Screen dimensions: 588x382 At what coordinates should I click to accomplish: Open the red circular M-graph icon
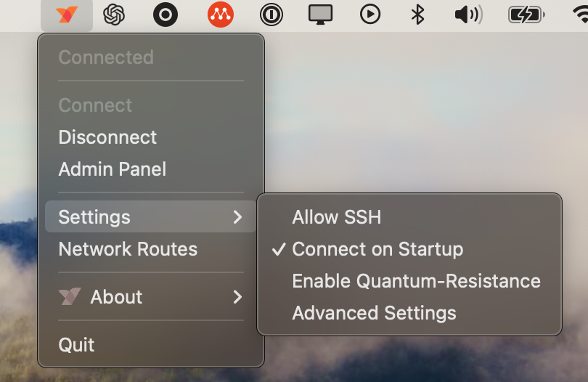221,15
